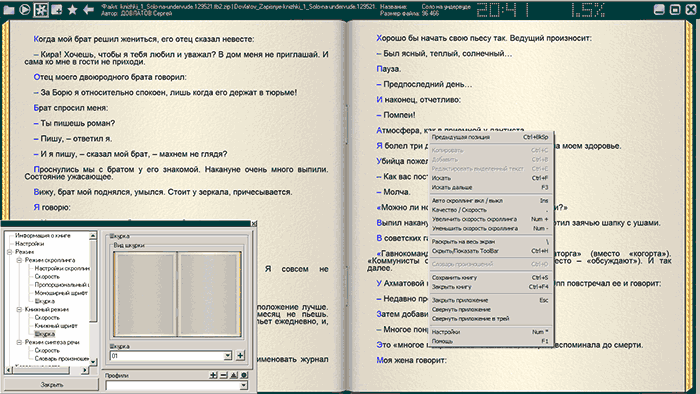The image size is (700, 394).
Task: Remove a profile with the minus icon
Action: point(224,375)
